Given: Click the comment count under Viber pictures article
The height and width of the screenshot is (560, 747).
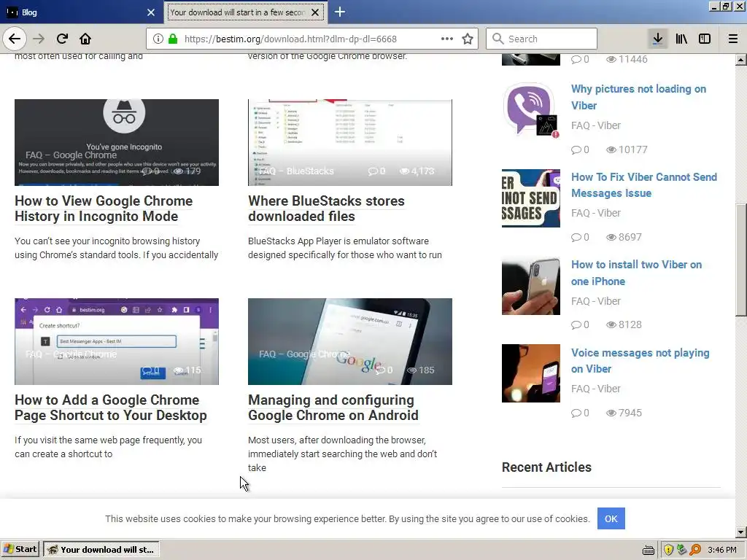Looking at the screenshot, I should [x=580, y=149].
